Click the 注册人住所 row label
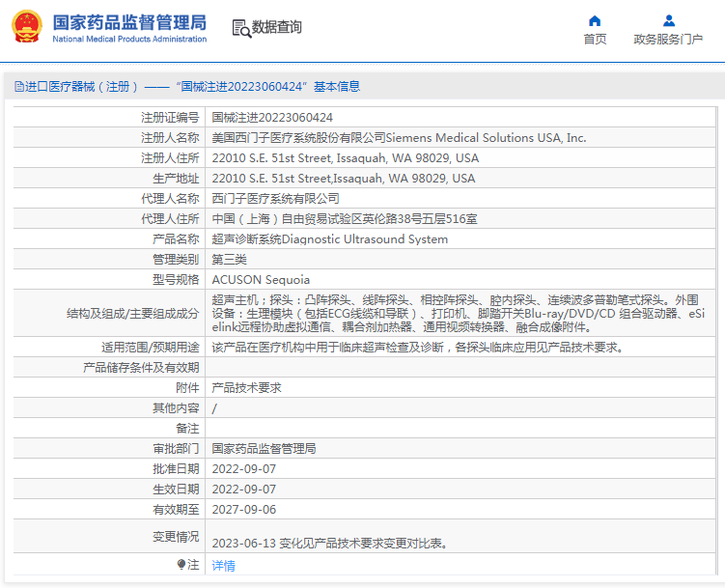Image resolution: width=725 pixels, height=588 pixels. (170, 158)
